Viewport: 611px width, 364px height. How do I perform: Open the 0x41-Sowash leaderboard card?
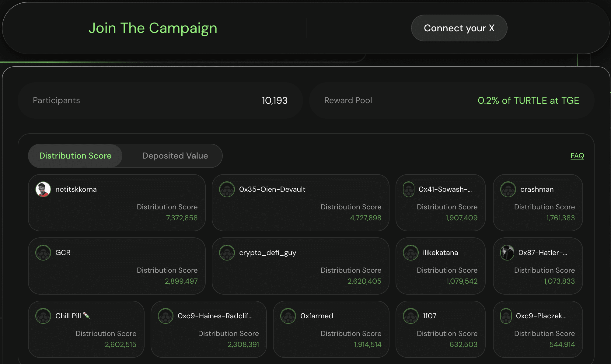tap(440, 203)
